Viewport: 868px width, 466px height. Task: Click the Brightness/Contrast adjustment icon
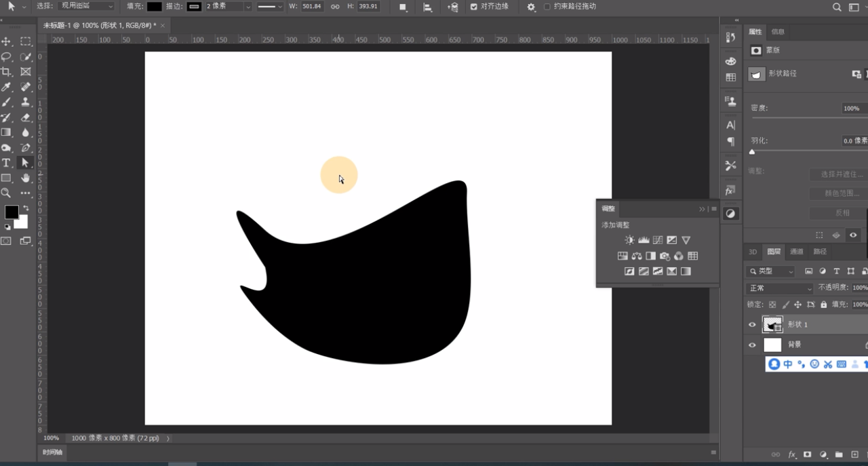coord(630,240)
